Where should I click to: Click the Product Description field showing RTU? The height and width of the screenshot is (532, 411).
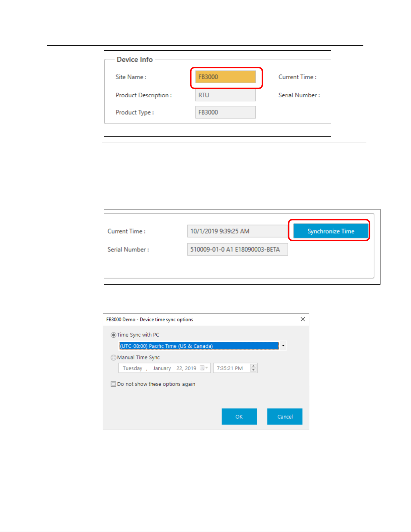[225, 95]
